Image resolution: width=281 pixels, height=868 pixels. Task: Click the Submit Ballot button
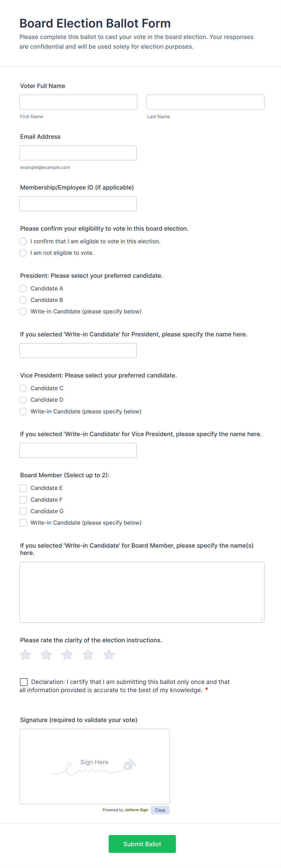142,844
